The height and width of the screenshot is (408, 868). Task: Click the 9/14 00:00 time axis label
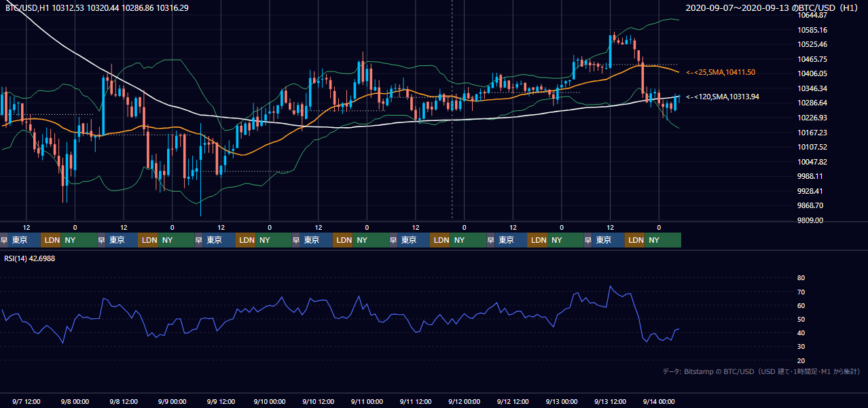click(x=659, y=401)
